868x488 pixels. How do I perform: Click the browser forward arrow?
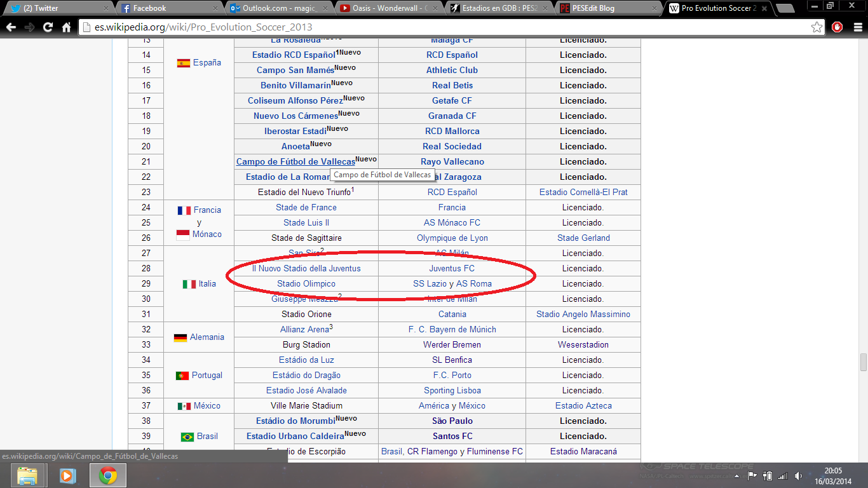pos(29,27)
